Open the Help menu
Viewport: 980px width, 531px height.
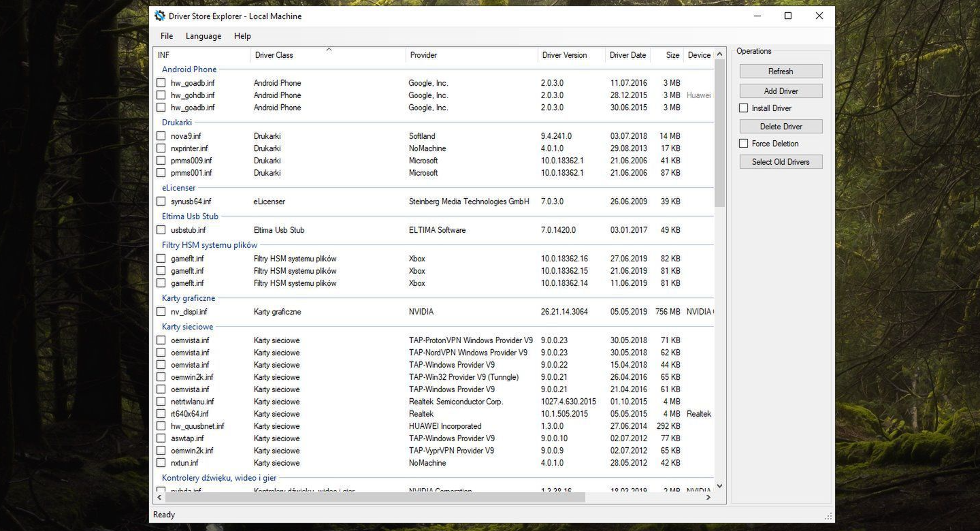(x=242, y=36)
